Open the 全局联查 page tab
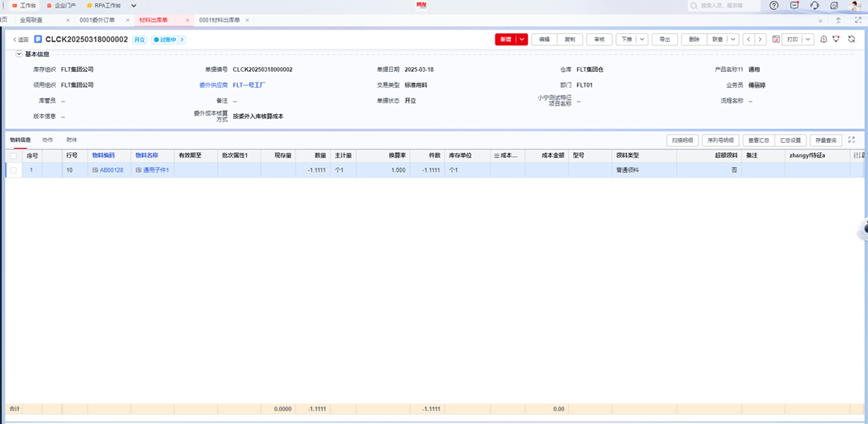This screenshot has height=424, width=868. [x=31, y=20]
